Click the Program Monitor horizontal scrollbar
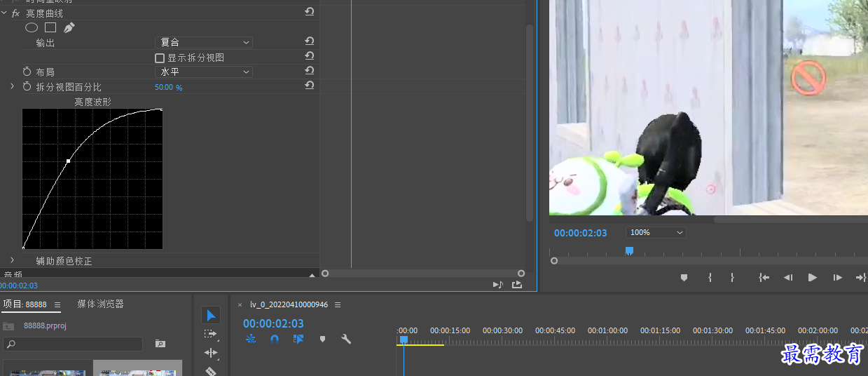This screenshot has height=376, width=868. tap(790, 220)
